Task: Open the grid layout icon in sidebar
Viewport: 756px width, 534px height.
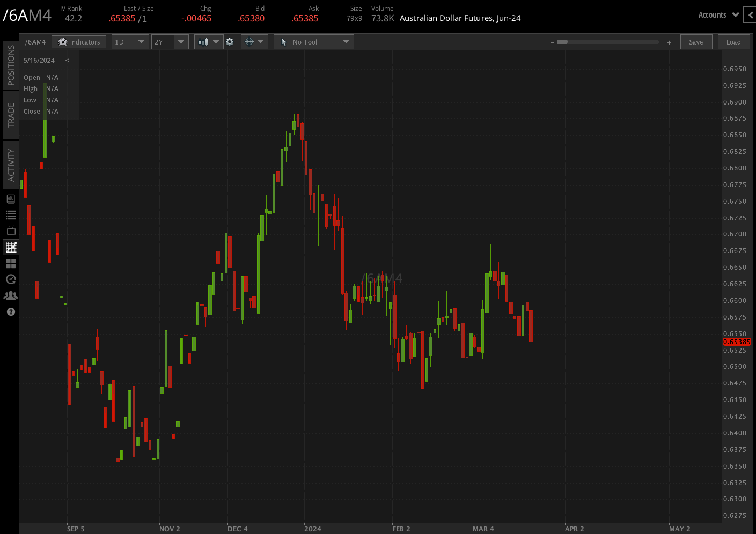Action: tap(11, 263)
